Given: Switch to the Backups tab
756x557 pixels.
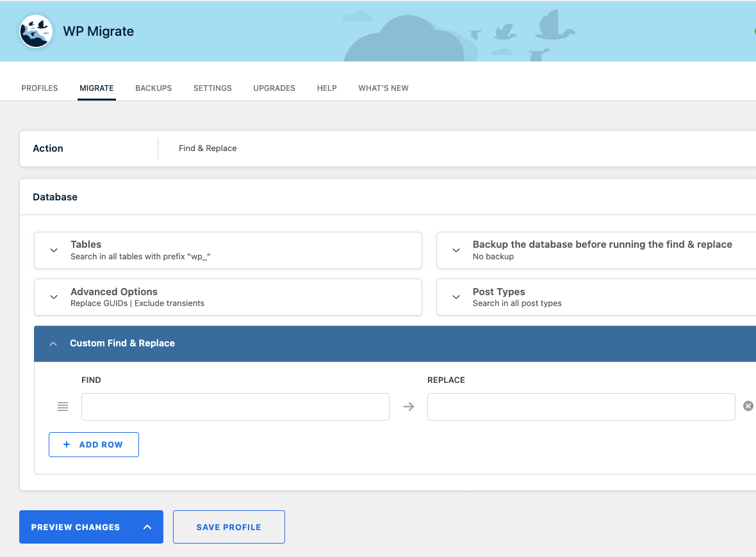Looking at the screenshot, I should pyautogui.click(x=153, y=88).
